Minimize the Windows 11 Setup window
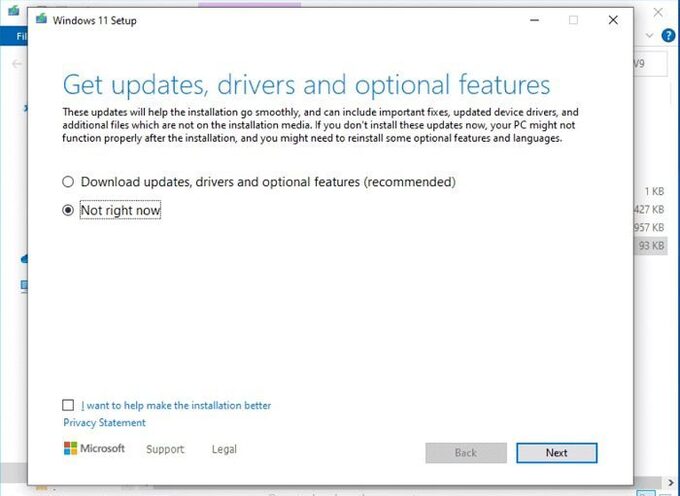The image size is (680, 496). point(533,20)
